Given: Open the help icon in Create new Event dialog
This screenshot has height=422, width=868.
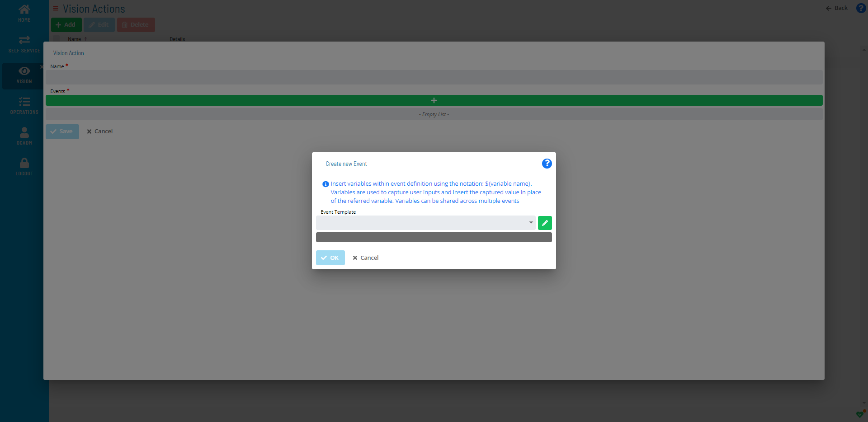Looking at the screenshot, I should 547,164.
